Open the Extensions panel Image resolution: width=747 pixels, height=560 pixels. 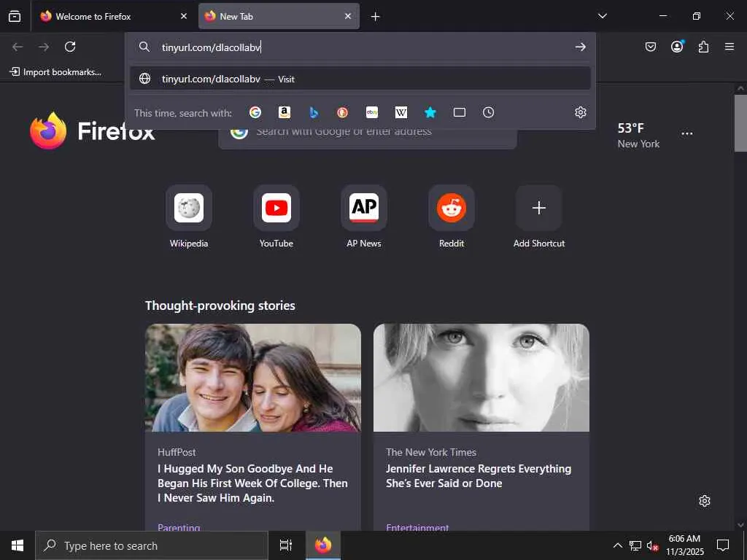point(703,47)
